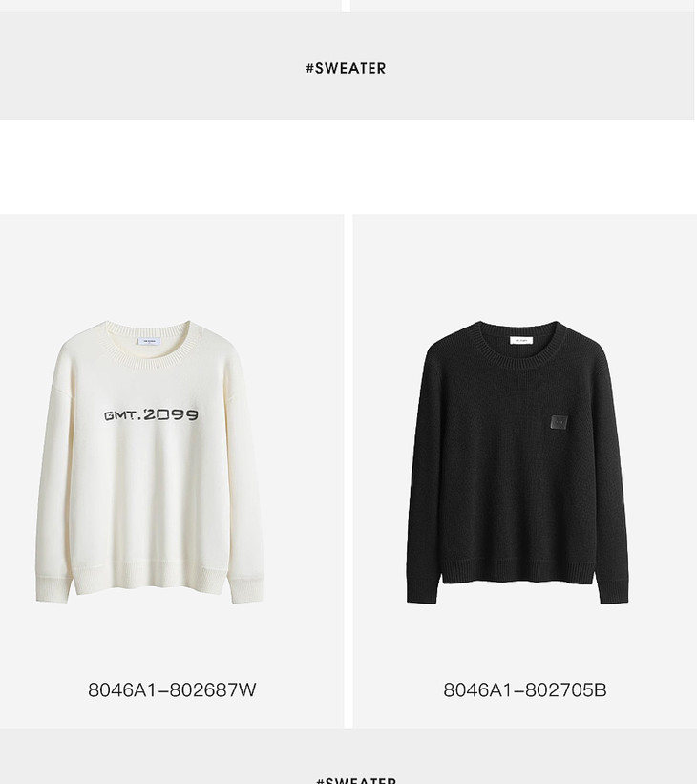
Task: Click the bottom gray #SWEATER banner
Action: tap(348, 756)
